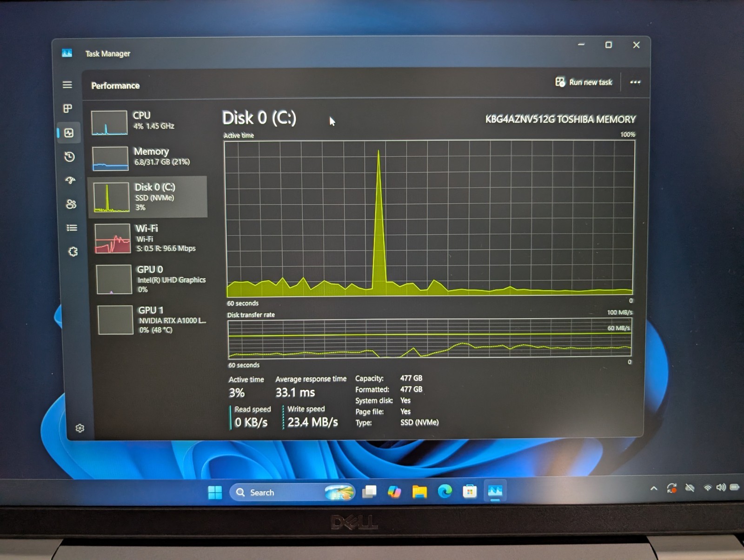
Task: Click the 23.4 MB/s write speed value
Action: 312,422
